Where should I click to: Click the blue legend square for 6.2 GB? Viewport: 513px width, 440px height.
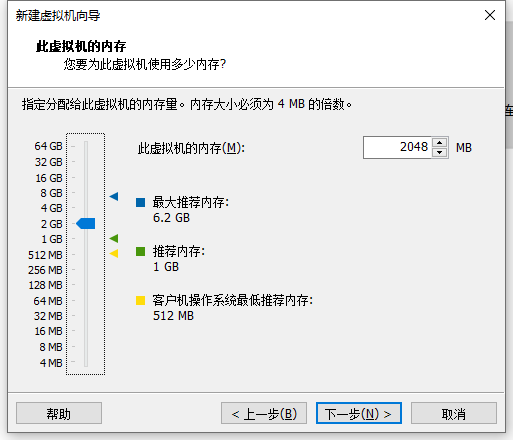[140, 202]
